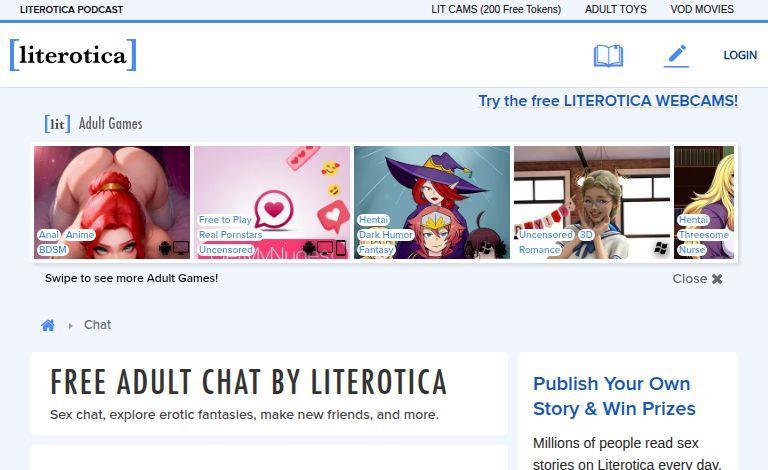Click the Adult Games heading
768x470 pixels.
(x=111, y=123)
